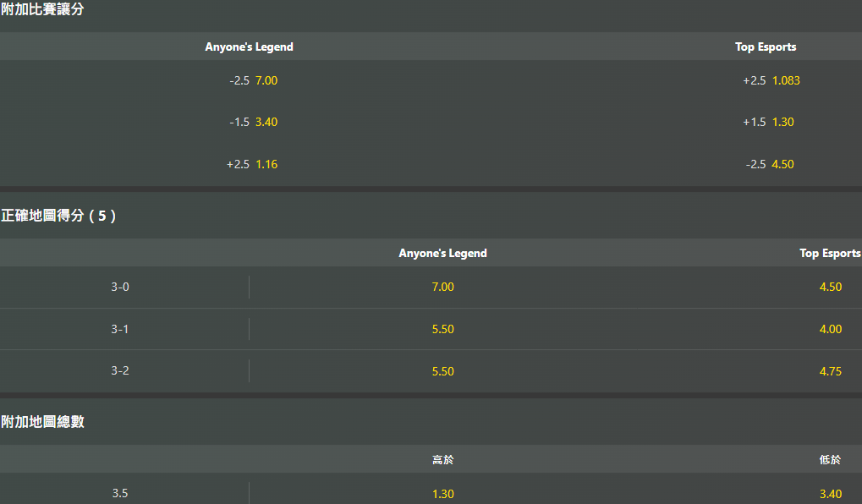Bet Top Esports 3-0 score at 4.50
862x504 pixels.
click(x=830, y=287)
